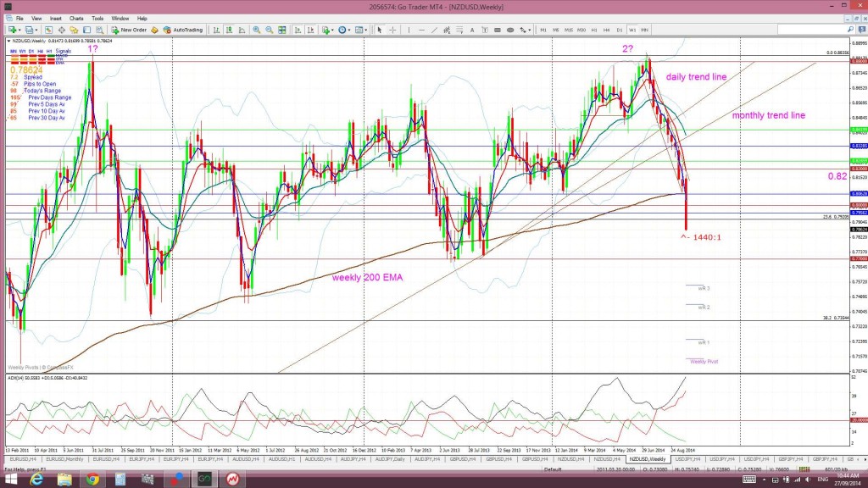The height and width of the screenshot is (488, 868).
Task: Select the rectangle shape tool
Action: pyautogui.click(x=498, y=30)
